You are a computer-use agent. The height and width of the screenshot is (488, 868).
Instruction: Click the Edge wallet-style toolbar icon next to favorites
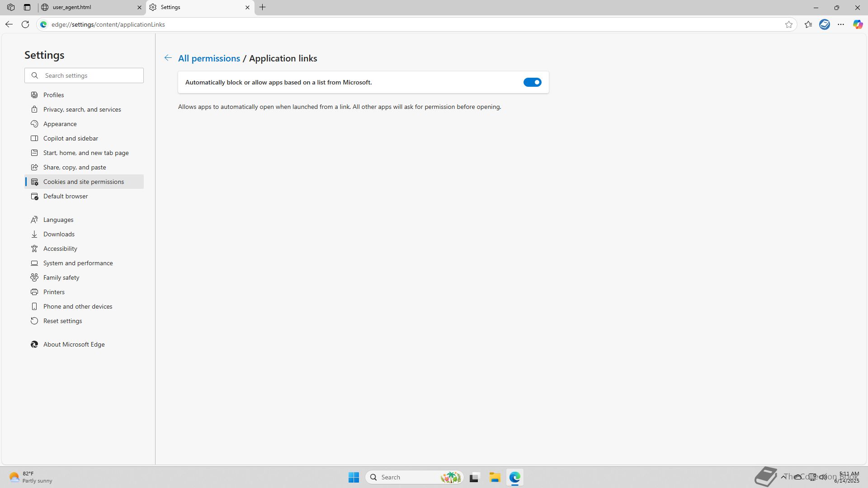(824, 24)
